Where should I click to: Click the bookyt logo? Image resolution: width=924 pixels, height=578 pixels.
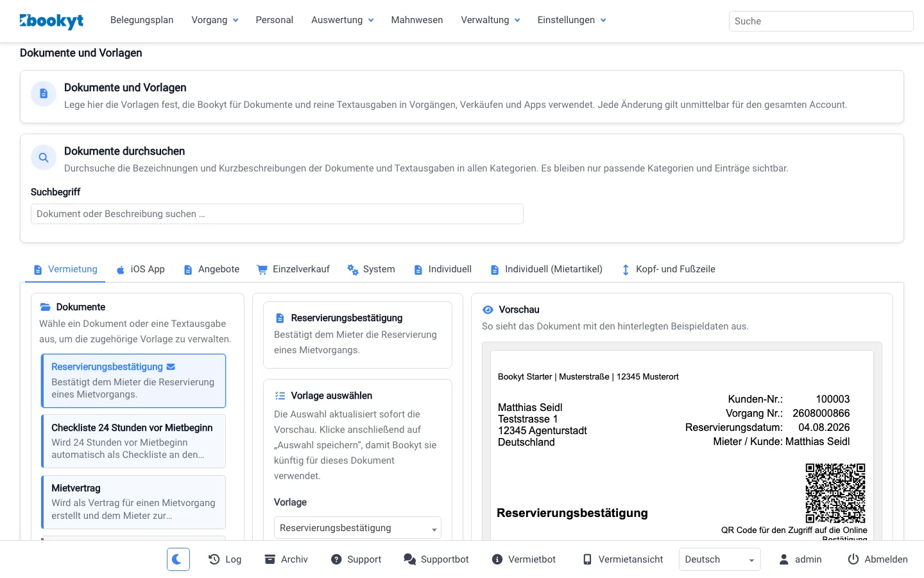click(51, 21)
